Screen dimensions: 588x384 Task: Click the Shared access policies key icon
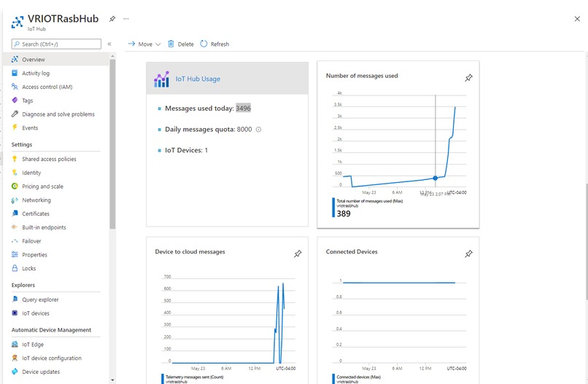click(x=15, y=159)
